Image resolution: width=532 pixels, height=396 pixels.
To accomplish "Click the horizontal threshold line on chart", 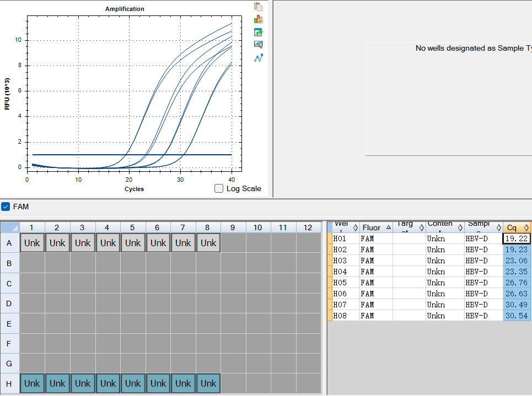I will point(132,155).
